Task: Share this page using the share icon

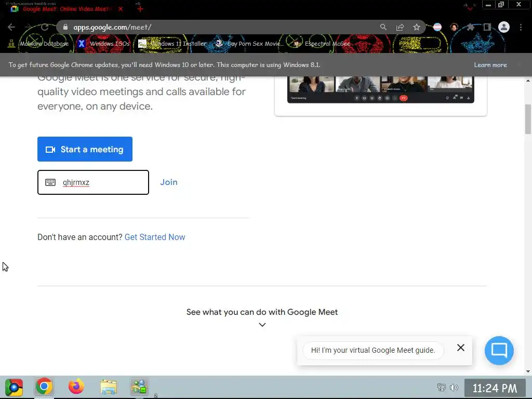Action: tap(400, 27)
